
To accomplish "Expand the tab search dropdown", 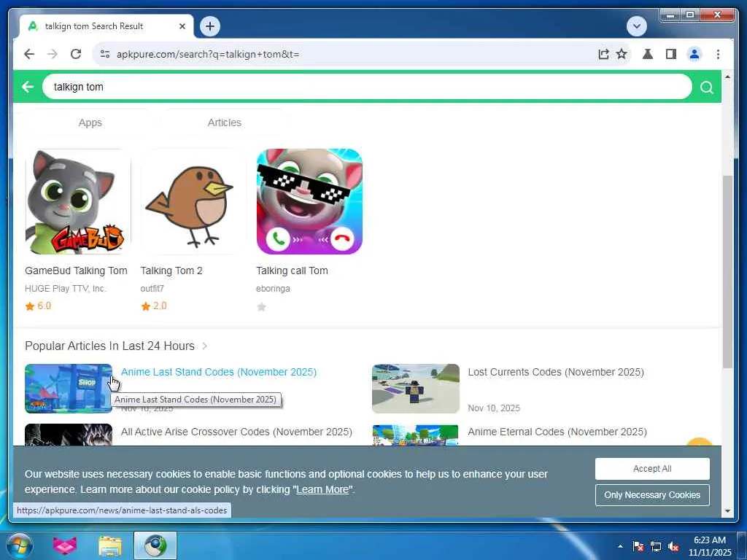I will click(x=636, y=26).
